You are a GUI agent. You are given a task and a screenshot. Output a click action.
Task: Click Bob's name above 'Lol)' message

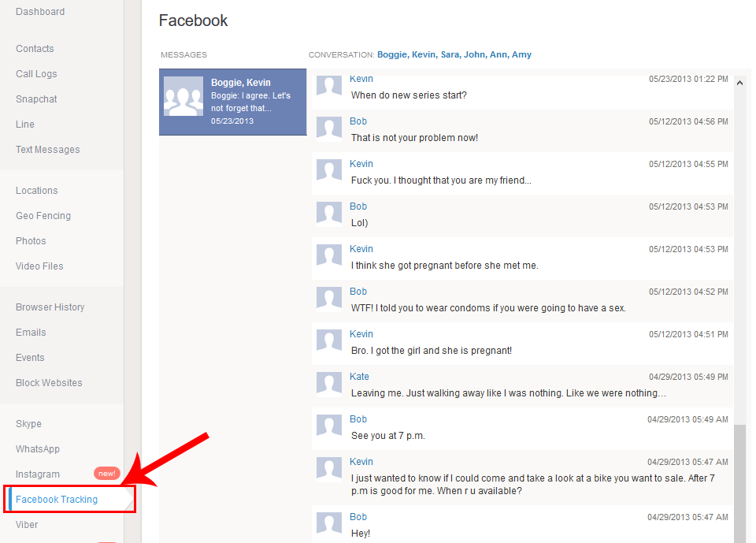point(358,206)
